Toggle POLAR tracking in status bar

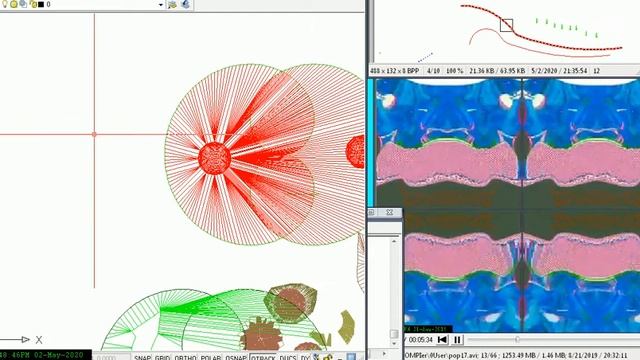coord(211,357)
